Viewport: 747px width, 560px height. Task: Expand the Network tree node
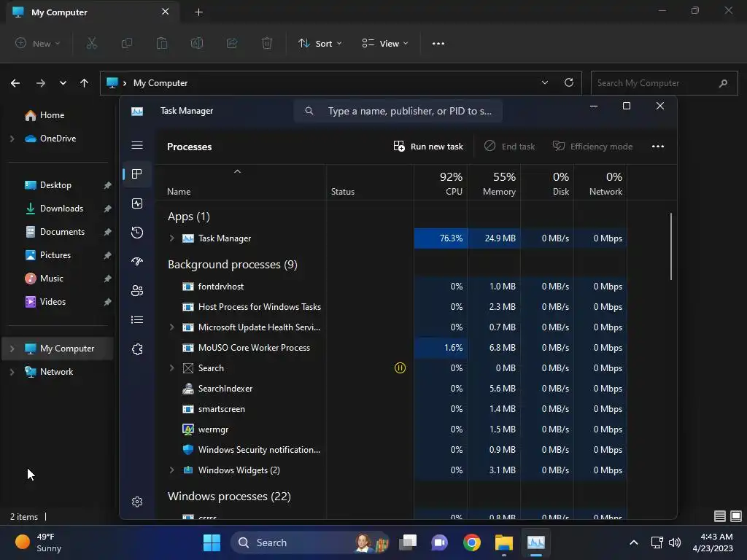pos(12,372)
